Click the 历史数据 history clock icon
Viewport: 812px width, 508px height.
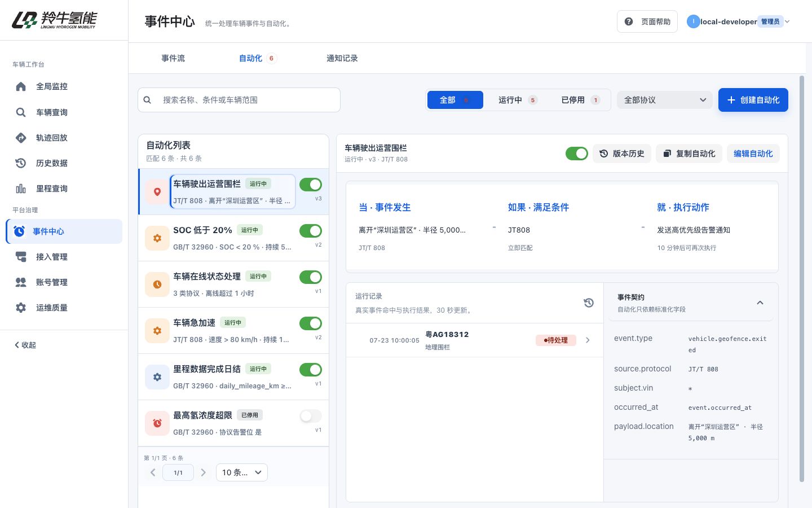tap(21, 163)
